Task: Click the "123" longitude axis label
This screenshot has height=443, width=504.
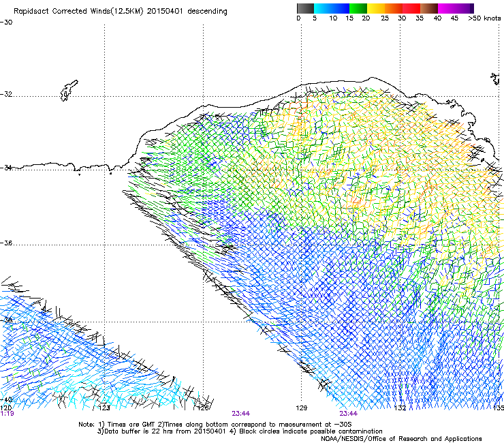Action: point(104,408)
